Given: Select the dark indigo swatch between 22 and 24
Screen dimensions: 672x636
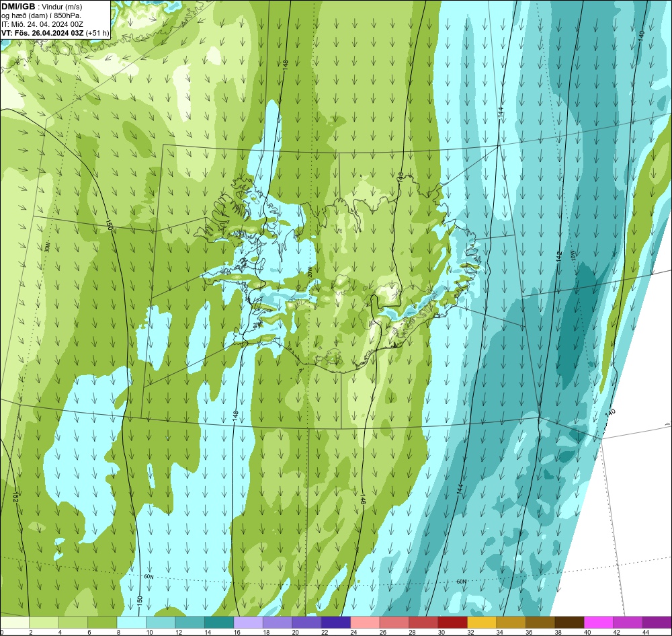Looking at the screenshot, I should tap(336, 623).
